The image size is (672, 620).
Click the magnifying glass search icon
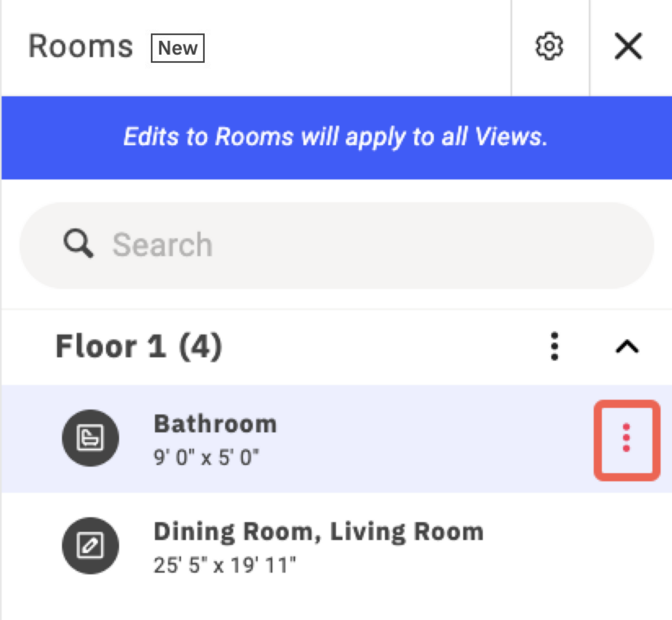tap(78, 244)
